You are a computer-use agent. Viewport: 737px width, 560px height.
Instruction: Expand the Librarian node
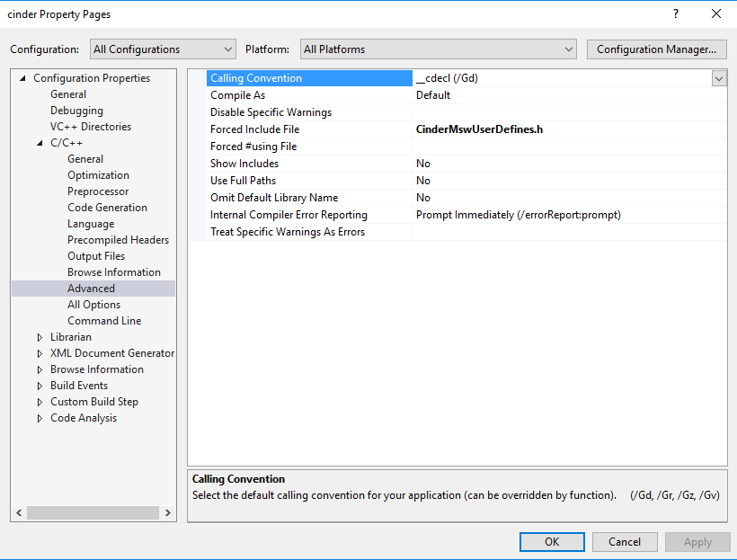click(x=40, y=337)
